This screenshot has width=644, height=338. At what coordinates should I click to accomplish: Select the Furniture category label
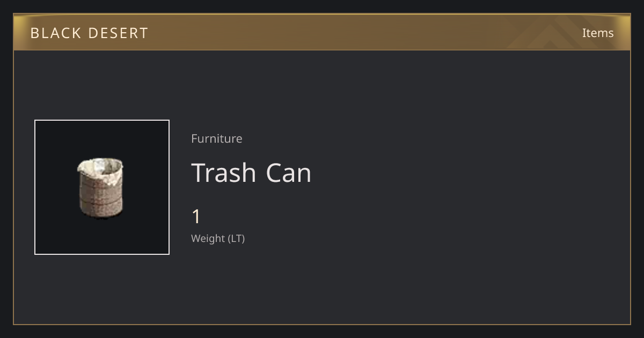point(217,138)
